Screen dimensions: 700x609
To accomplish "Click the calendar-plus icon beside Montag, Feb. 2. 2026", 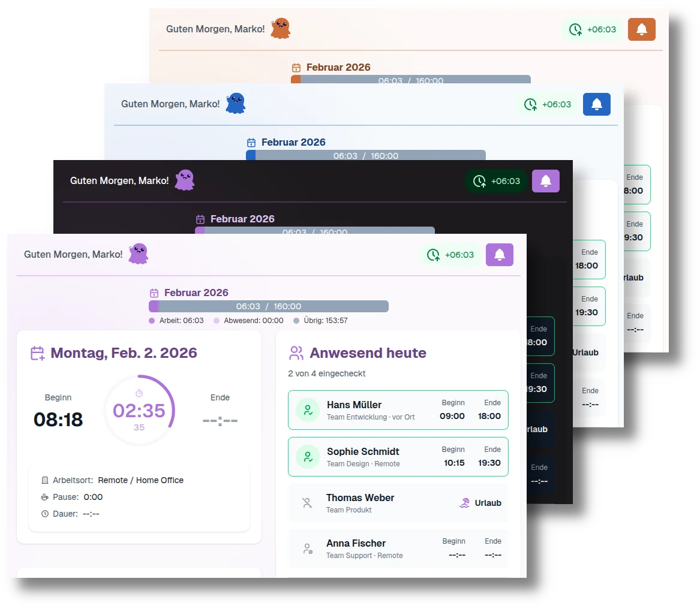I will coord(38,353).
